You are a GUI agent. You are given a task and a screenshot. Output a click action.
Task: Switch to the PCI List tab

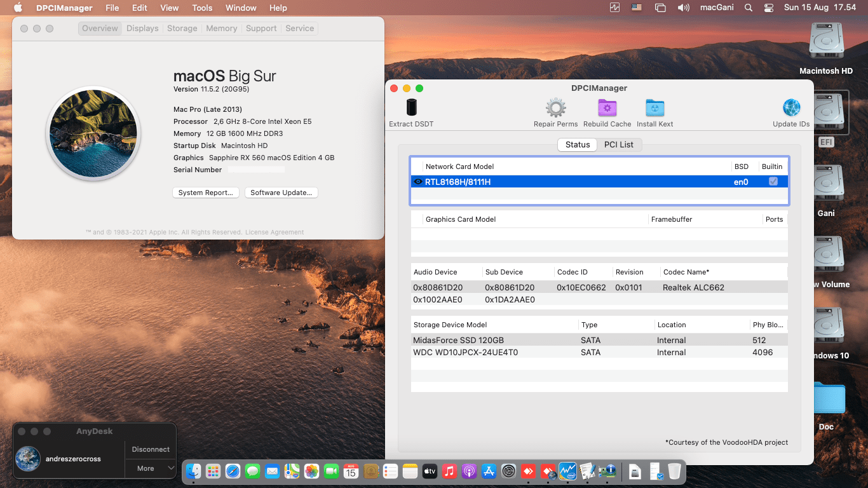pyautogui.click(x=618, y=144)
